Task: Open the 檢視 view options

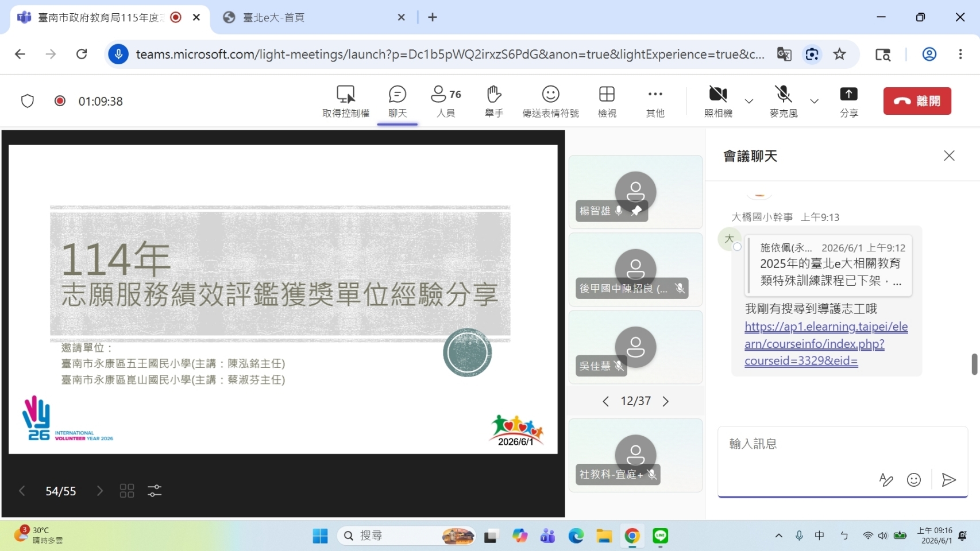Action: (607, 101)
